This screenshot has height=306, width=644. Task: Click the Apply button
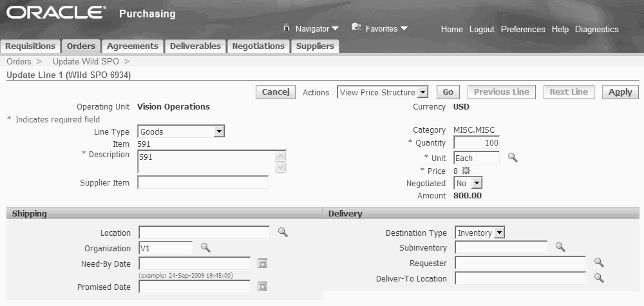tap(620, 92)
